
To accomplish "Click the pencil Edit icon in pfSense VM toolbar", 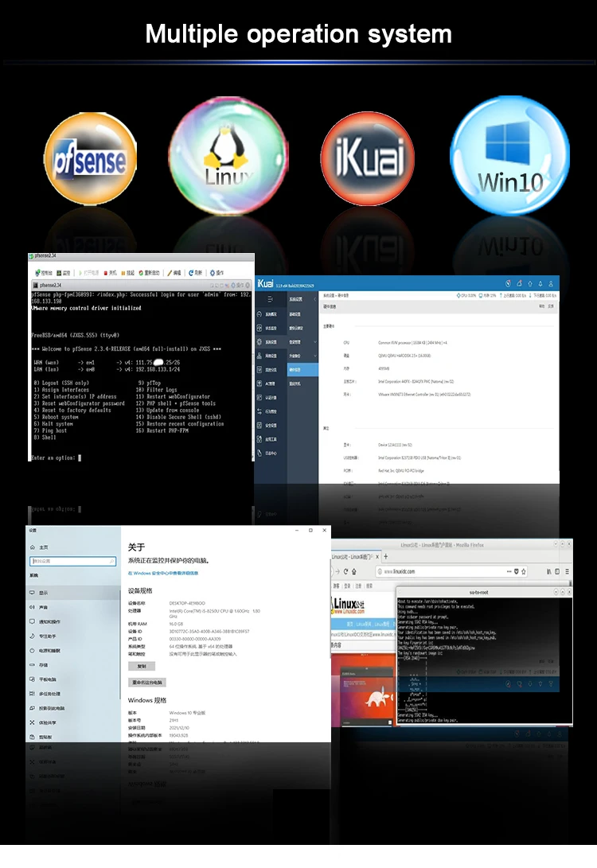I will (x=175, y=273).
